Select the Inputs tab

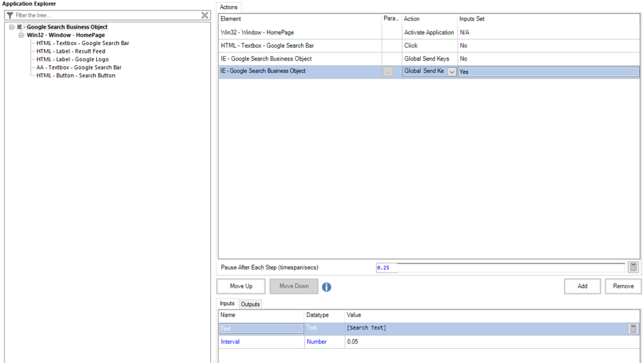(227, 304)
